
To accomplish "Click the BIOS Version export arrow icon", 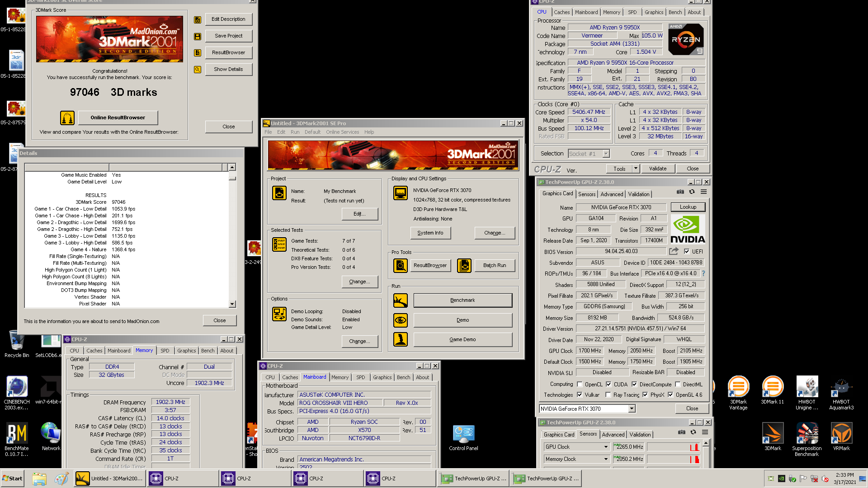I will point(674,251).
